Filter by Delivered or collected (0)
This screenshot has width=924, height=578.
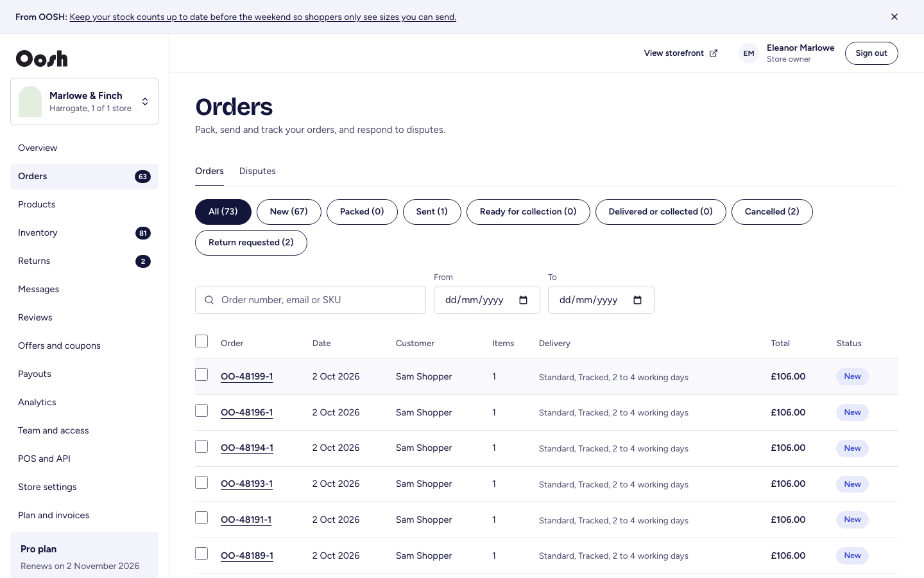661,212
